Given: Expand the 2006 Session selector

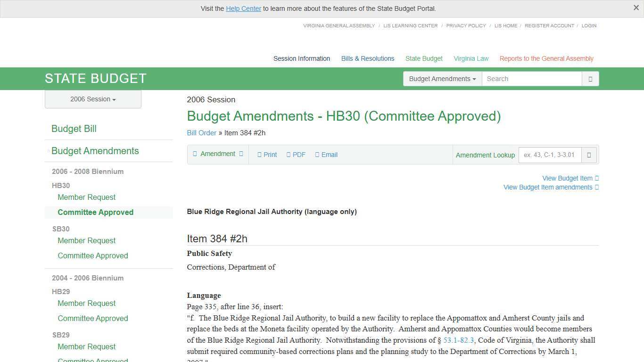Looking at the screenshot, I should pos(92,99).
